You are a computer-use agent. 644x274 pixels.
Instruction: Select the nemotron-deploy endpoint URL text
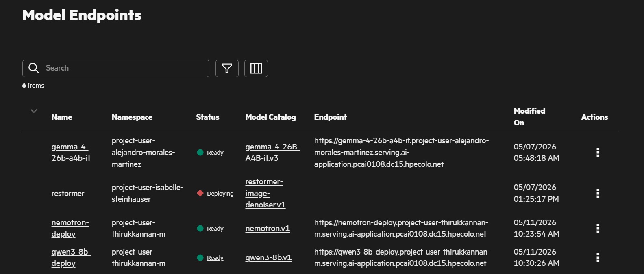coord(401,229)
